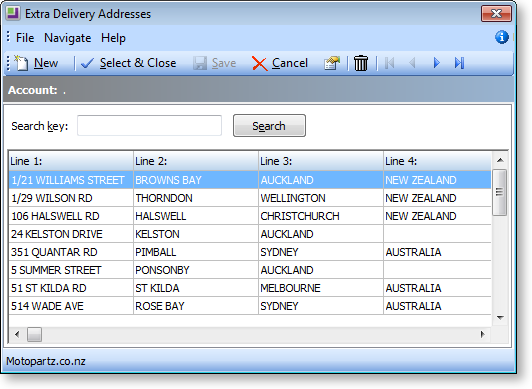This screenshot has height=389, width=532.
Task: Open the properties icon beside Cancel
Action: coord(332,63)
